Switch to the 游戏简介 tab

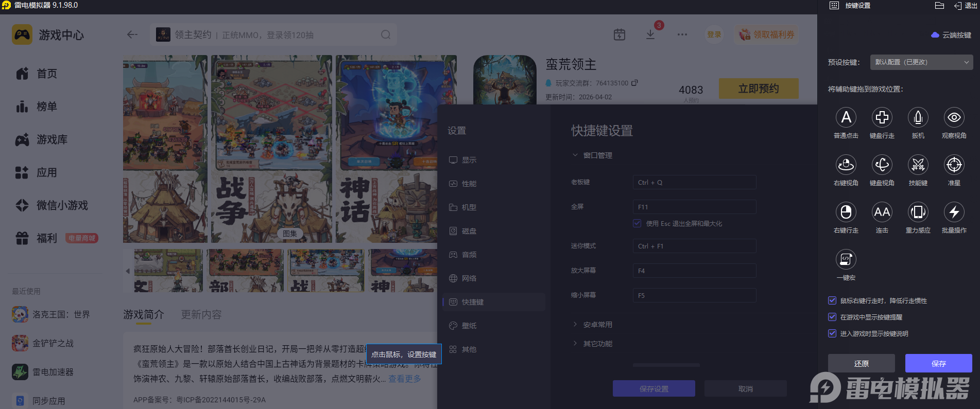click(x=144, y=314)
